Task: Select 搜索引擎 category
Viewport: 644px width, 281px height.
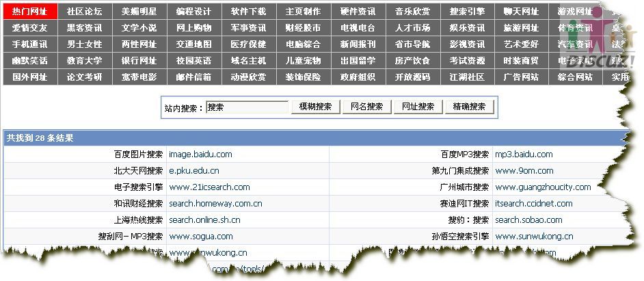Action: (468, 12)
